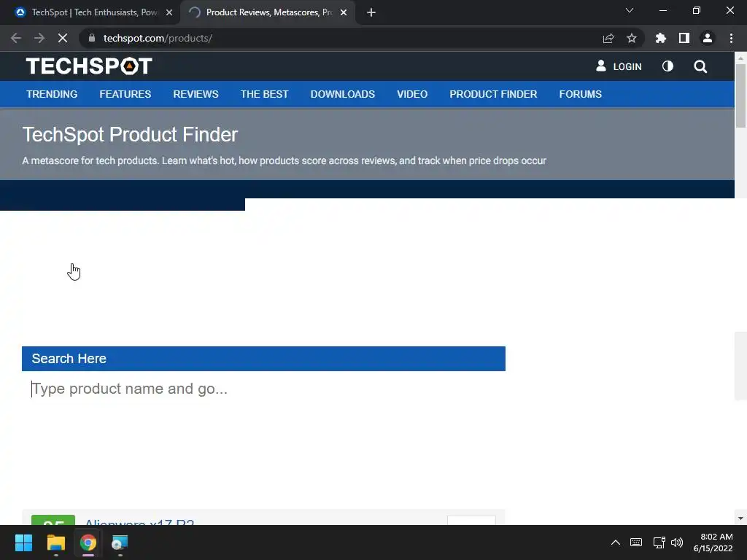Open the volume tray icon
Screen dimensions: 747x560
click(x=677, y=542)
